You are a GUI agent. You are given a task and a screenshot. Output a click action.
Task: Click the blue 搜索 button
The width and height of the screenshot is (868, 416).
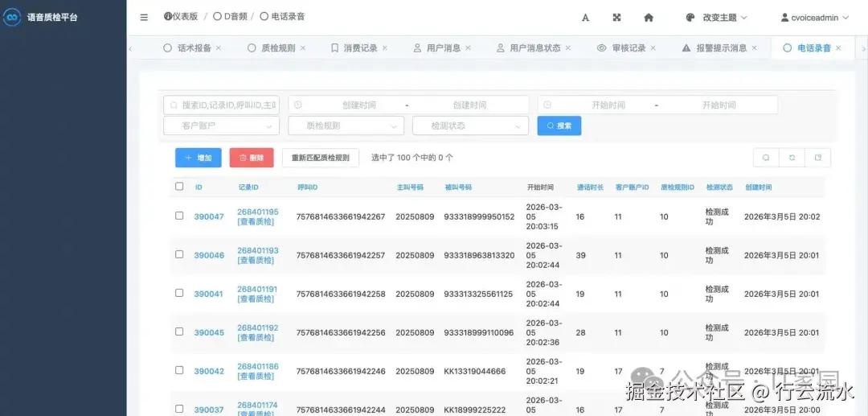[x=559, y=126]
